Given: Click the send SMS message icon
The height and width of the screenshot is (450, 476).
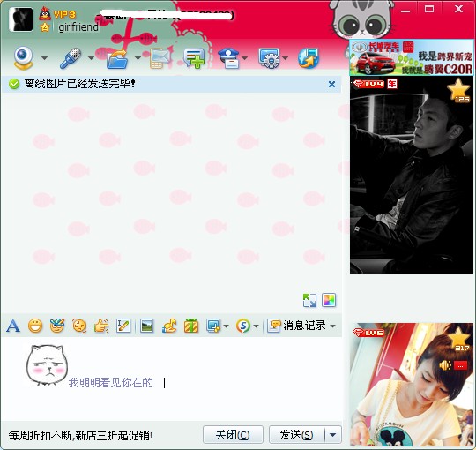Looking at the screenshot, I should pyautogui.click(x=160, y=58).
